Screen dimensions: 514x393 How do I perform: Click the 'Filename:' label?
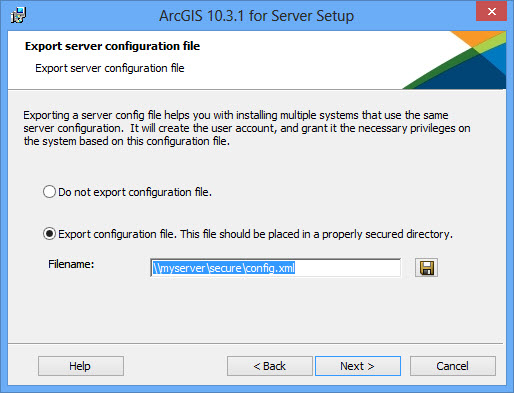pos(71,264)
